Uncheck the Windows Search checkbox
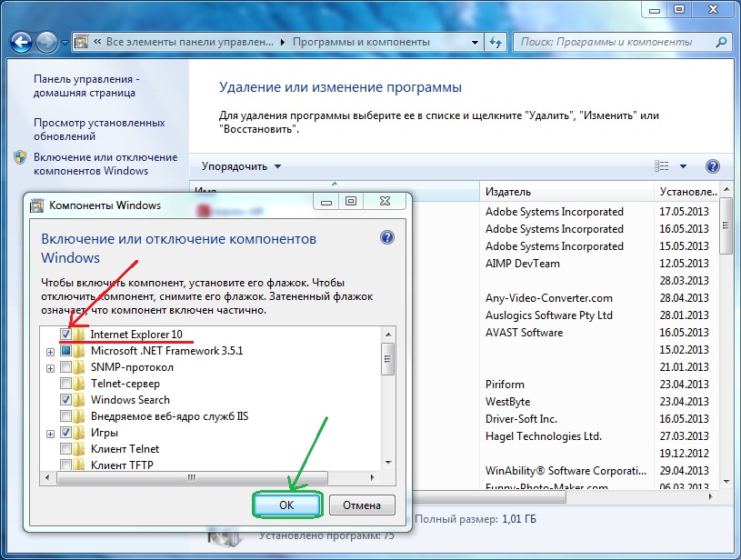Viewport: 741px width, 560px height. click(x=65, y=400)
